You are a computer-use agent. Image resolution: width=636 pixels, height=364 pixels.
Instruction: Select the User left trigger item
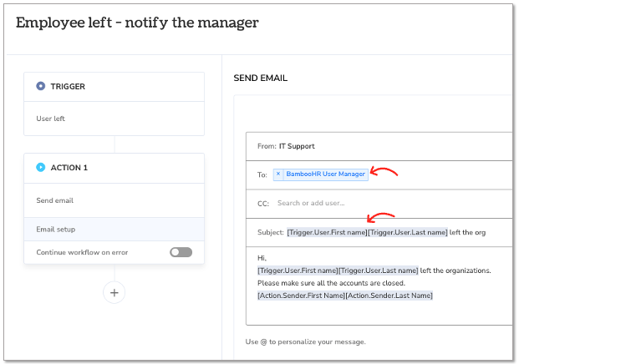(x=114, y=119)
